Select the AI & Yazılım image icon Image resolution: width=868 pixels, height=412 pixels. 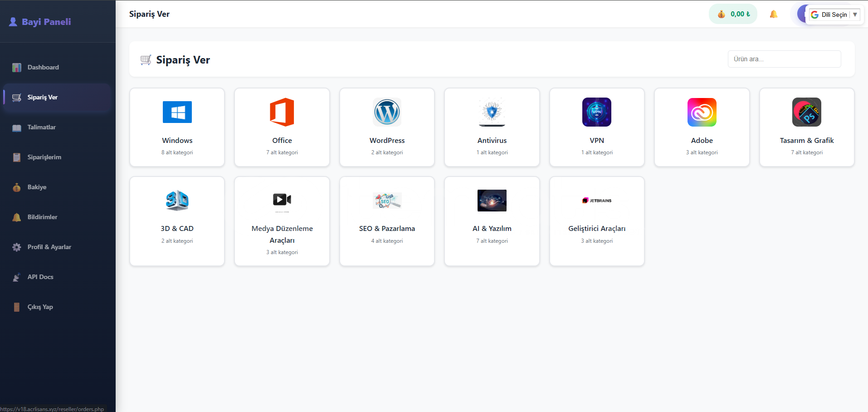coord(492,200)
